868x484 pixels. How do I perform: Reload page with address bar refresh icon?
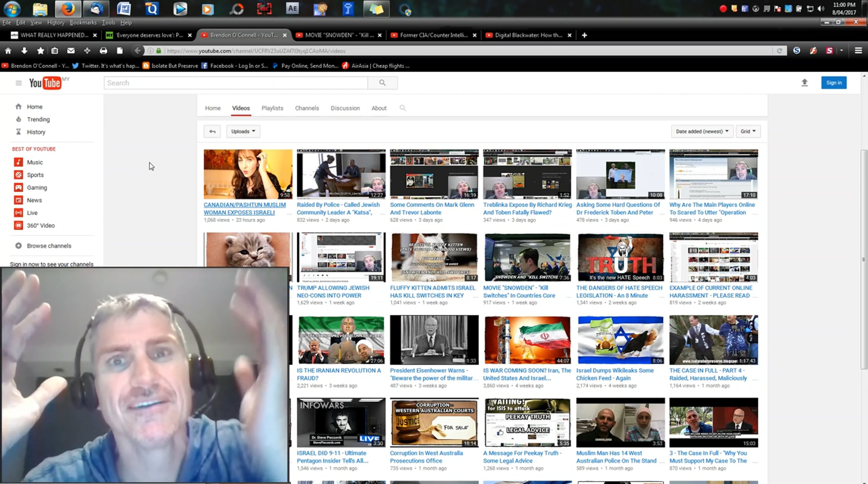779,51
